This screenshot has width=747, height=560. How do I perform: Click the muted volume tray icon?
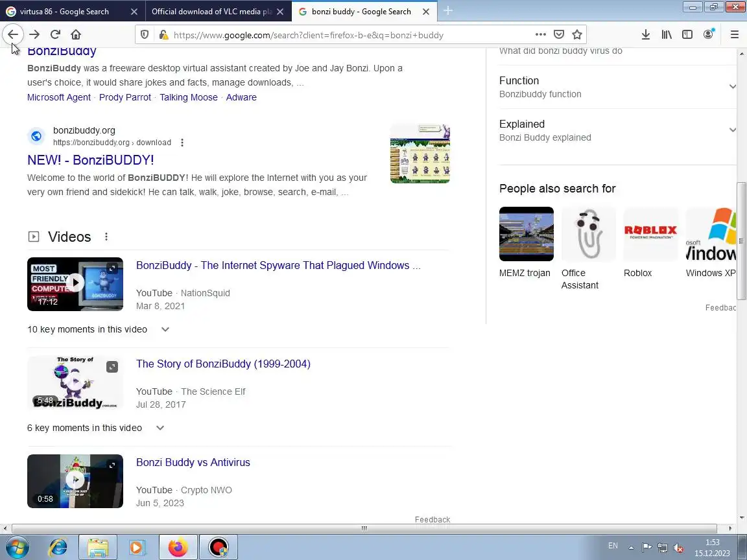pyautogui.click(x=679, y=548)
